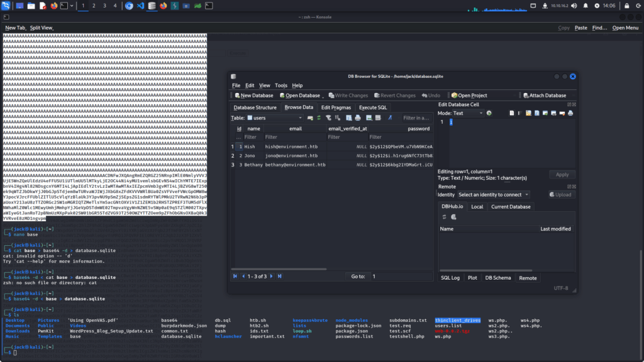Click the table's horizontal scrollbar
This screenshot has width=644, height=362.
279,269
